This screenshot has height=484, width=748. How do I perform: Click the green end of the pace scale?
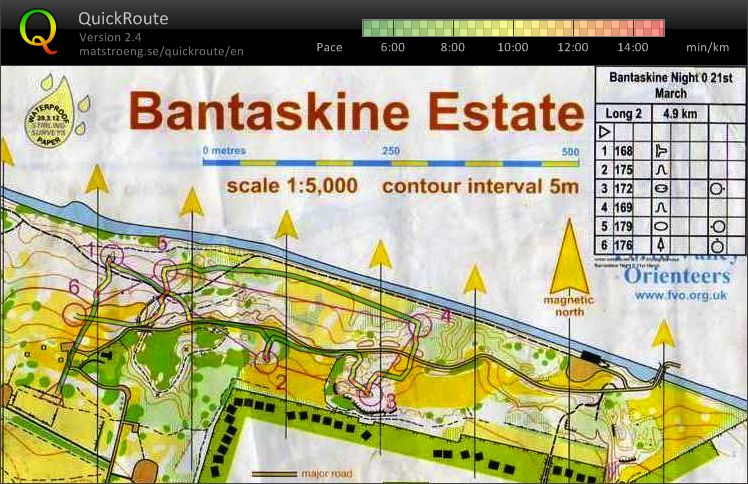coord(377,28)
